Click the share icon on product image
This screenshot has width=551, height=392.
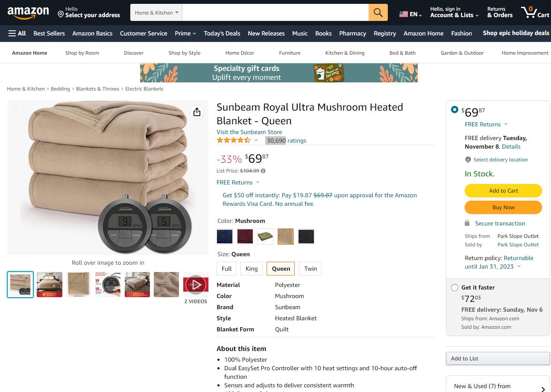tap(197, 112)
